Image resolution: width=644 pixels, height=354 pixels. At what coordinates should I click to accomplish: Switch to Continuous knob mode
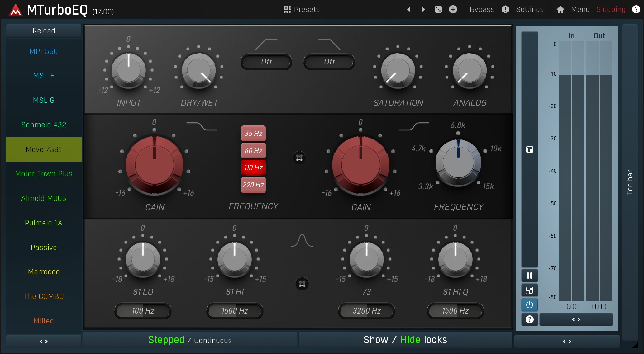[213, 341]
